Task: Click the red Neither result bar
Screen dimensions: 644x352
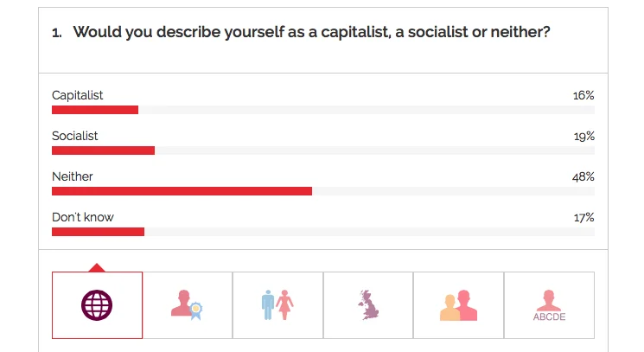Action: coord(182,191)
